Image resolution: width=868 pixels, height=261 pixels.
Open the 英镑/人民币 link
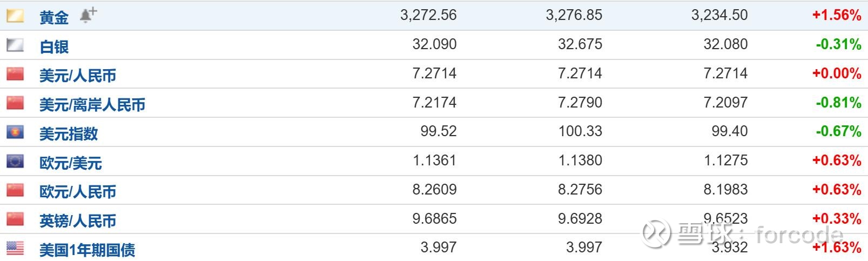[x=78, y=221]
